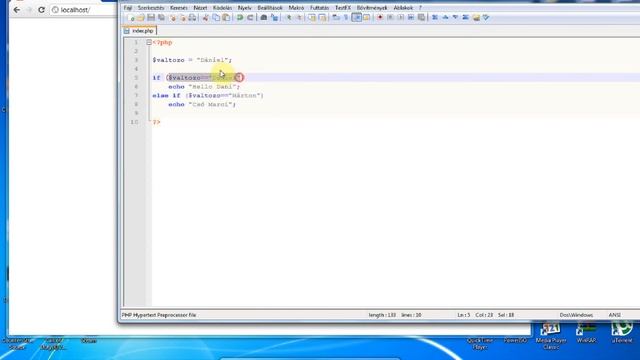Run macro multiple times icon

(411, 18)
